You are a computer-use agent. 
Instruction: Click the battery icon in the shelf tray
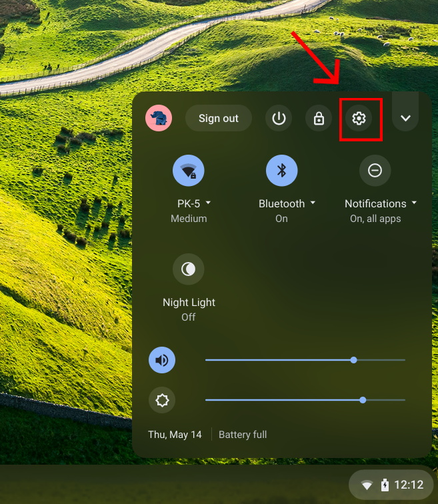(x=385, y=485)
